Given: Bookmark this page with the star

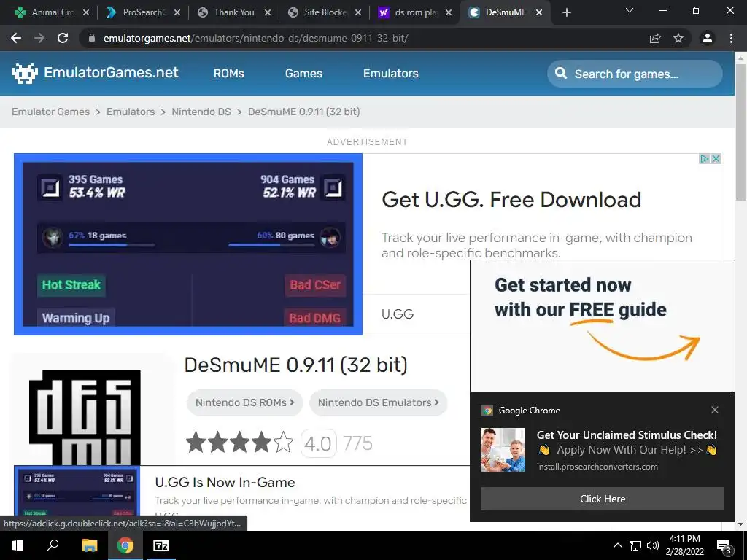Looking at the screenshot, I should point(678,38).
